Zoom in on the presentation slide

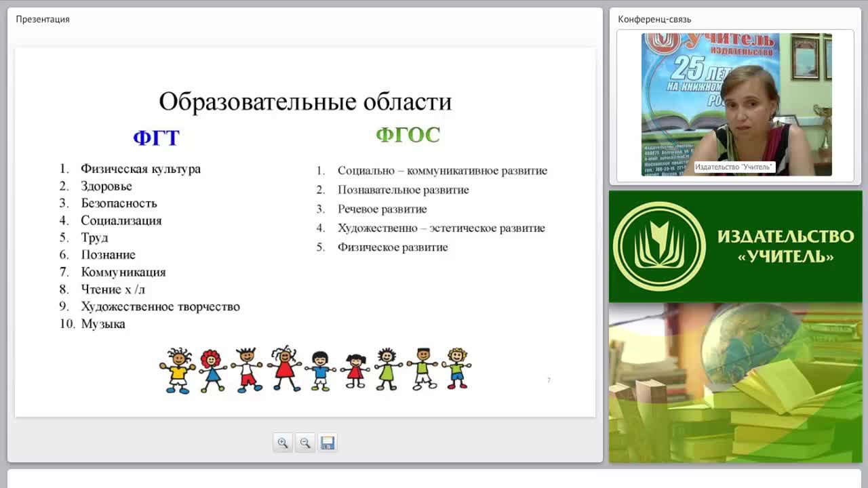[283, 443]
